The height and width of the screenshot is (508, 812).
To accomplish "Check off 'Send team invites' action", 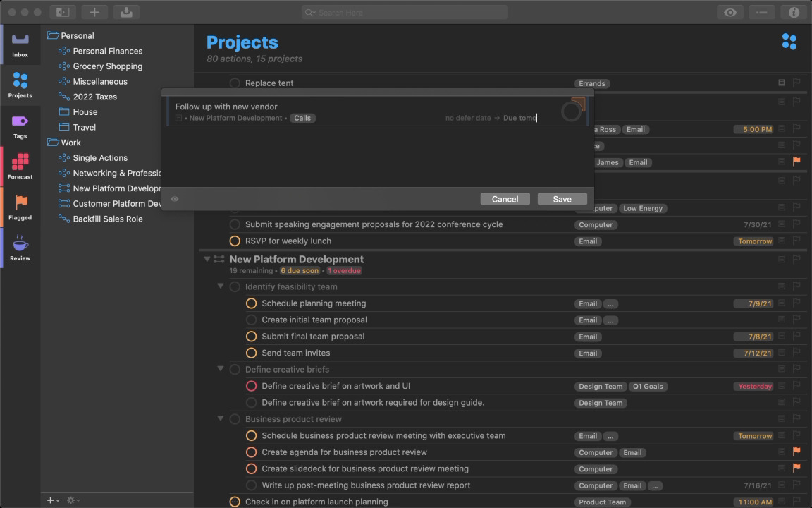I will click(x=251, y=353).
